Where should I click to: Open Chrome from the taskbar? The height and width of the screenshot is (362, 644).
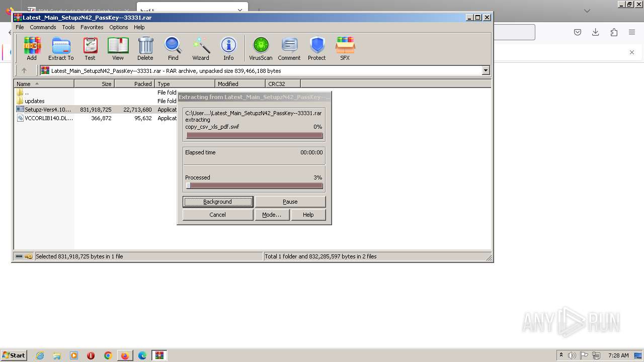pyautogui.click(x=108, y=355)
